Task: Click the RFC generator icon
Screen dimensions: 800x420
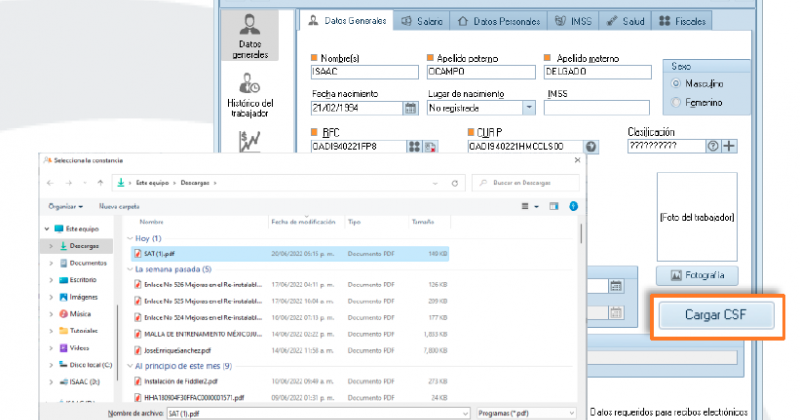Action: (414, 146)
